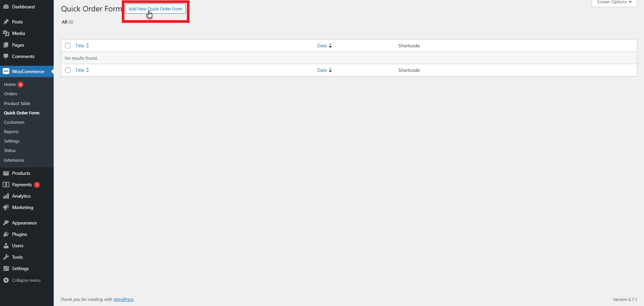Tick the select-all checkbox in bottom table header
The height and width of the screenshot is (306, 644).
point(68,70)
